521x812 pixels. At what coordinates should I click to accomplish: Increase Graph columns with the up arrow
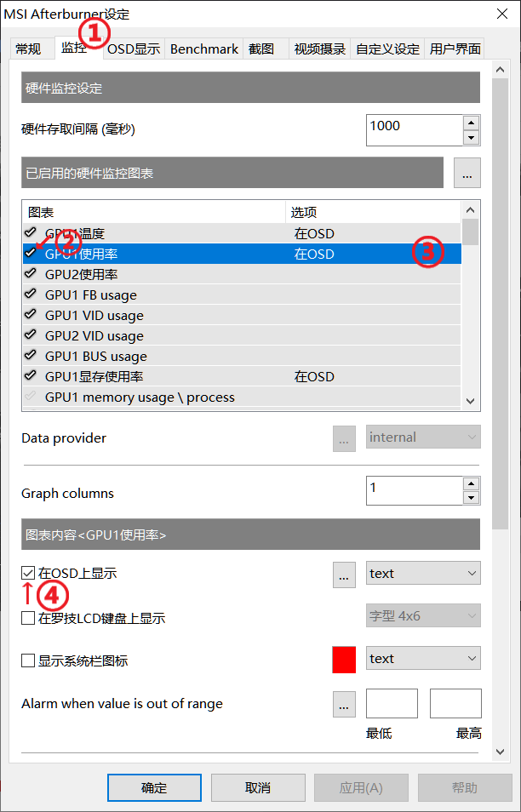[x=471, y=483]
